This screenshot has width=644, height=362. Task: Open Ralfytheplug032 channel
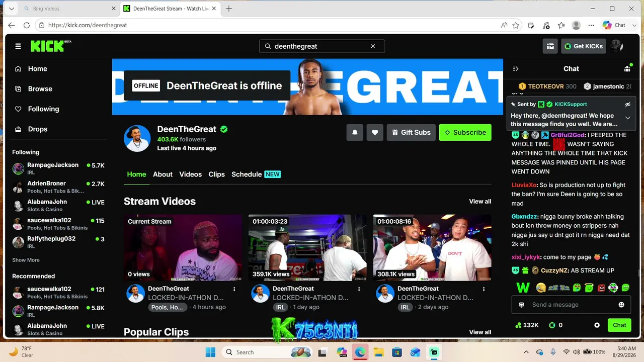click(58, 242)
